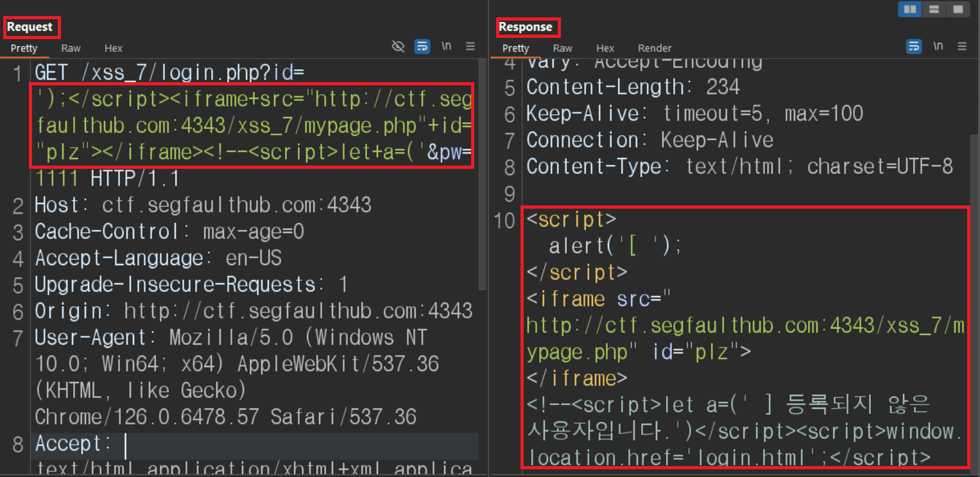
Task: Click the User-Agent header line
Action: 237,377
